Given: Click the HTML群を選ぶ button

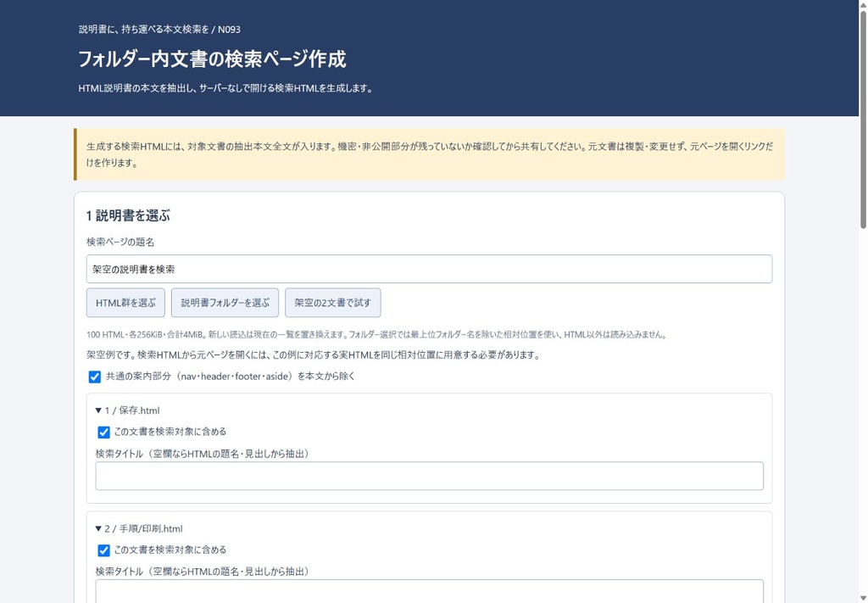Looking at the screenshot, I should (125, 303).
